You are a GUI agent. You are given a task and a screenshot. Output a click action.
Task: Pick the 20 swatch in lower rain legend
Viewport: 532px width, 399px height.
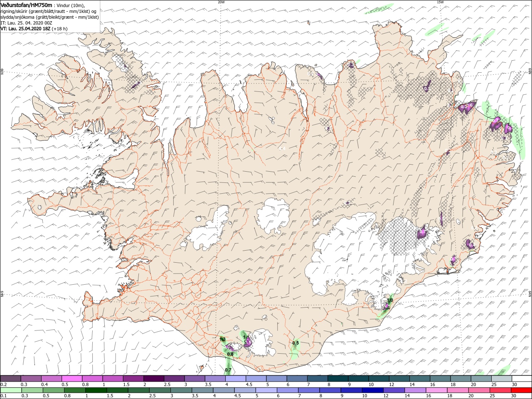[x=478, y=390]
